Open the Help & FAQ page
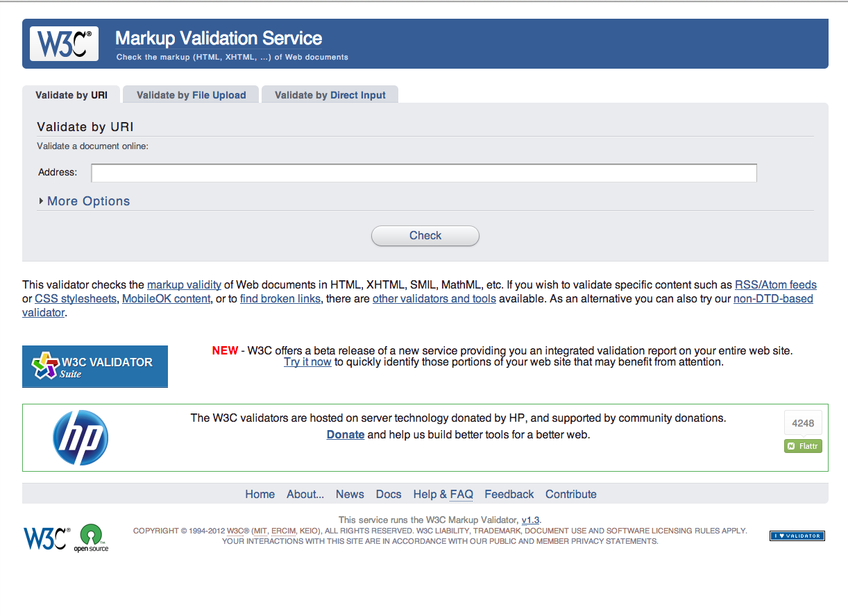Viewport: 848px width, 616px height. click(x=443, y=494)
